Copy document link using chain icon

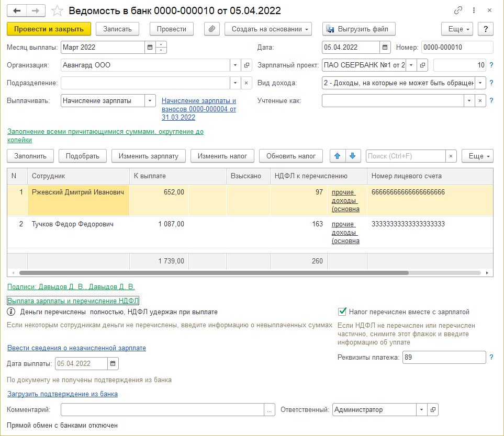click(x=458, y=10)
